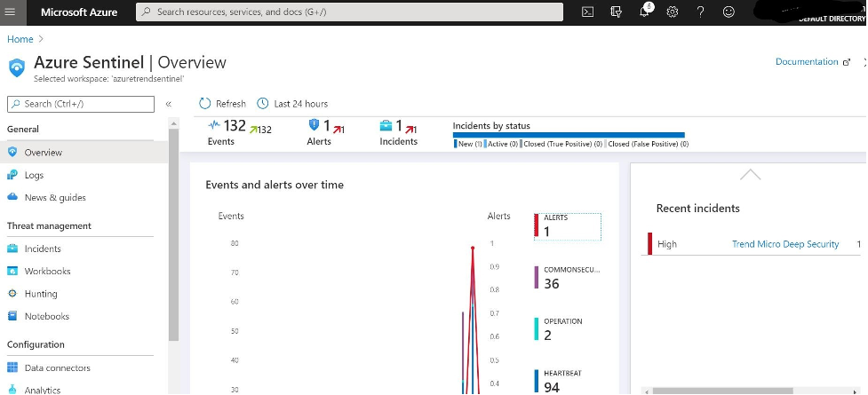The image size is (868, 395).
Task: Click the external link icon beside Documentation
Action: [846, 62]
